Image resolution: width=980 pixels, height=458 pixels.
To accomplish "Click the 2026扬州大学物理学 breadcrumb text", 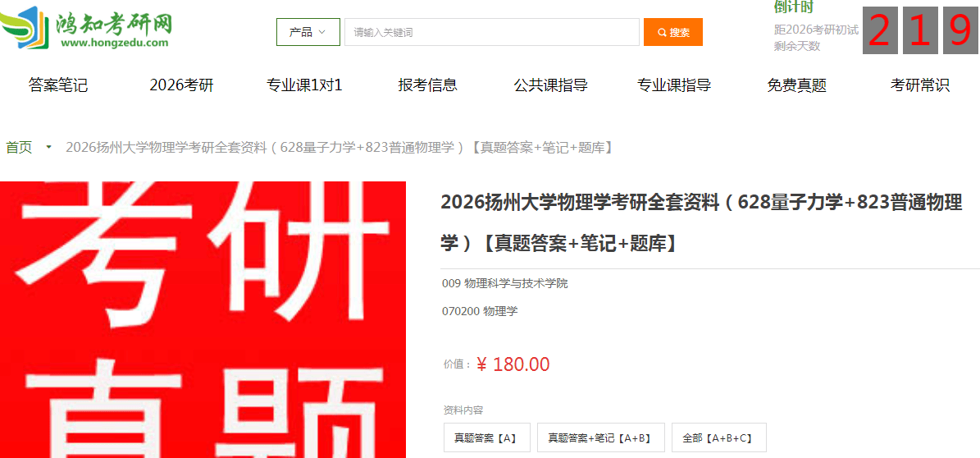I will coord(339,148).
